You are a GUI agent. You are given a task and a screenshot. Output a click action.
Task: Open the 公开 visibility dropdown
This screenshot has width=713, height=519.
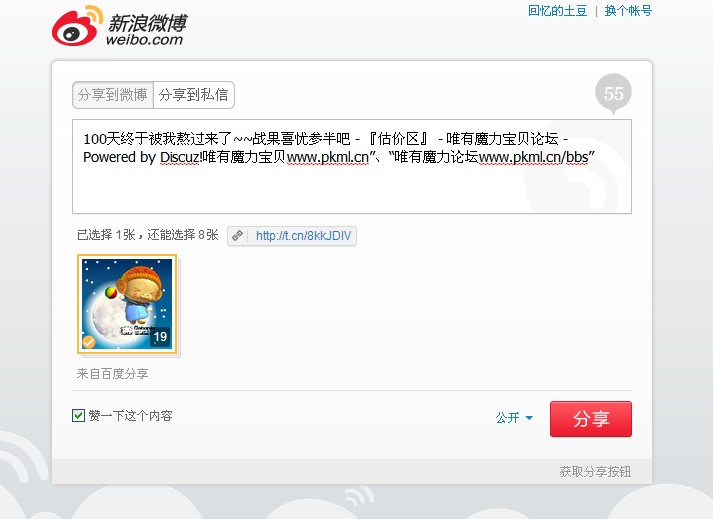click(x=514, y=418)
